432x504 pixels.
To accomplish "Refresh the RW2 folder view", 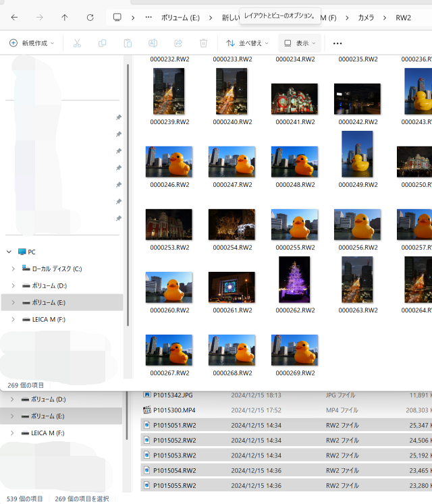I will [x=90, y=18].
